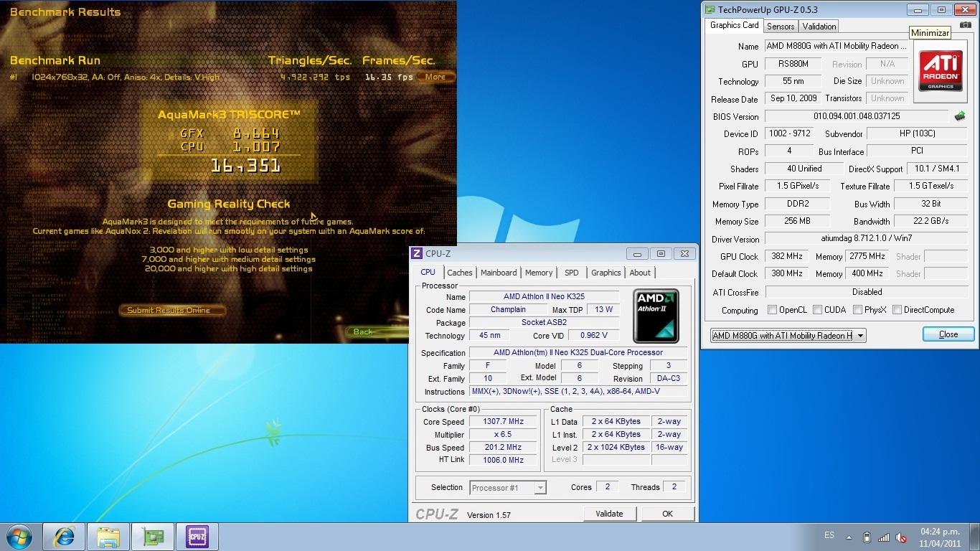Click CPU-Z Validate button
The image size is (980, 551).
[x=609, y=514]
